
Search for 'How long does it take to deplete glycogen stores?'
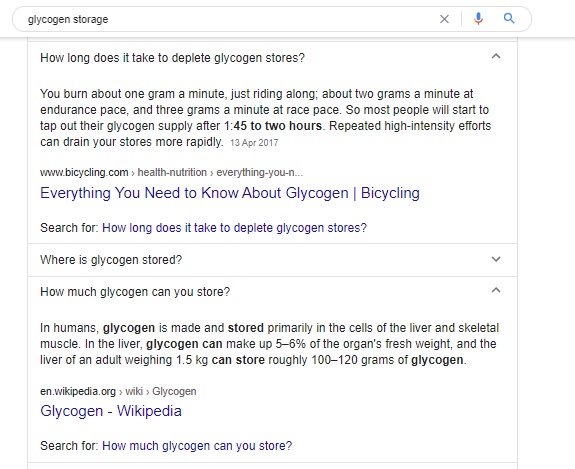point(234,228)
